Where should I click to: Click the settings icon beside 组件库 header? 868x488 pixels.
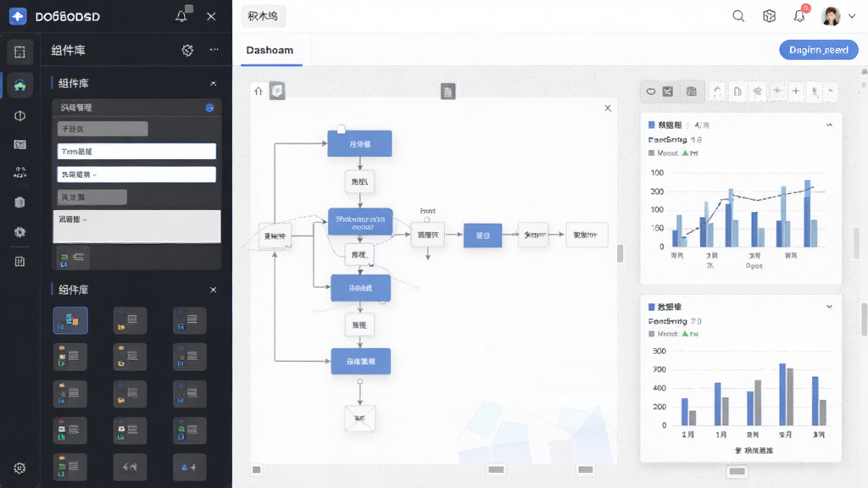pos(187,50)
